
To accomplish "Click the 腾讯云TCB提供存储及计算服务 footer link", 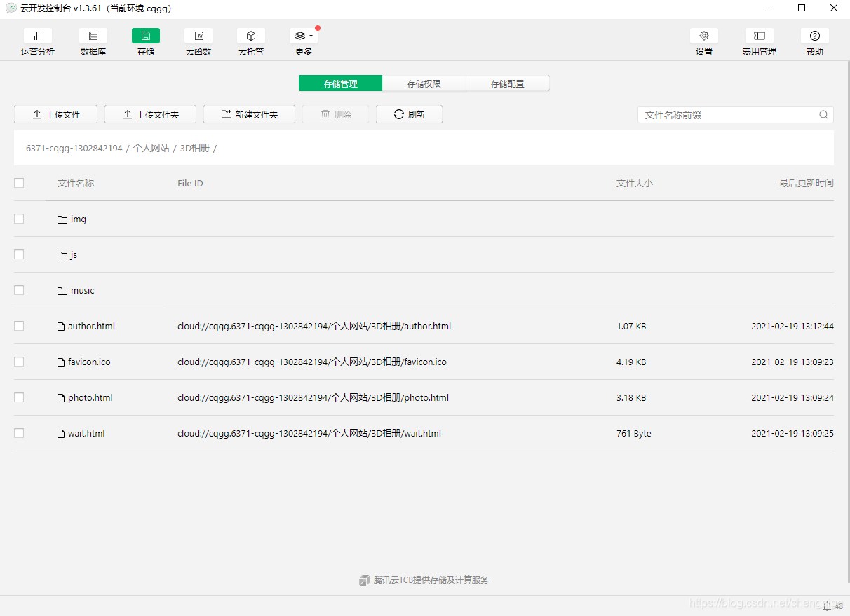I will 431,580.
